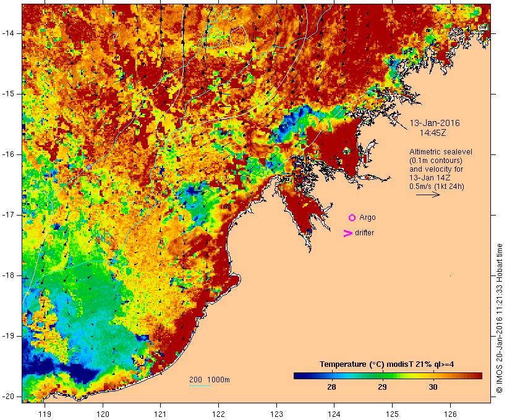
Task: Click longitude label 123
Action: coord(276,414)
